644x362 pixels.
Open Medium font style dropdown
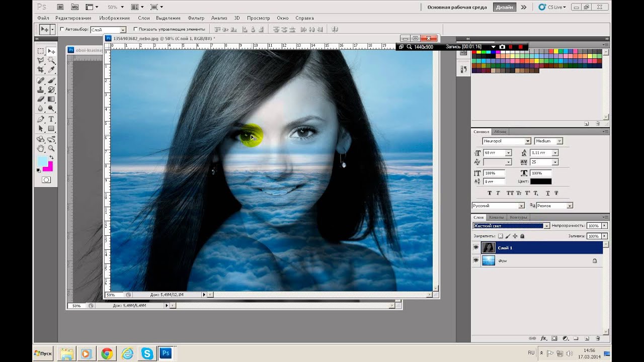(548, 141)
